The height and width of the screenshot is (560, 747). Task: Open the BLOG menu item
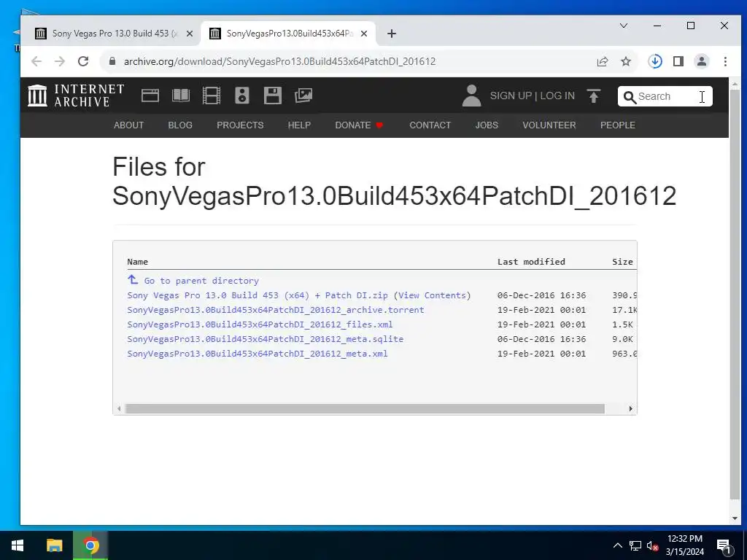pyautogui.click(x=180, y=125)
